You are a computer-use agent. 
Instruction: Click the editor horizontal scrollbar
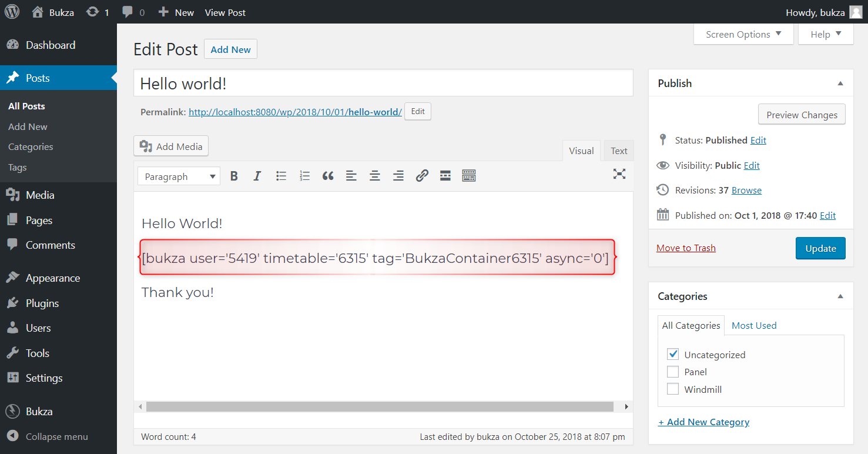pyautogui.click(x=380, y=407)
